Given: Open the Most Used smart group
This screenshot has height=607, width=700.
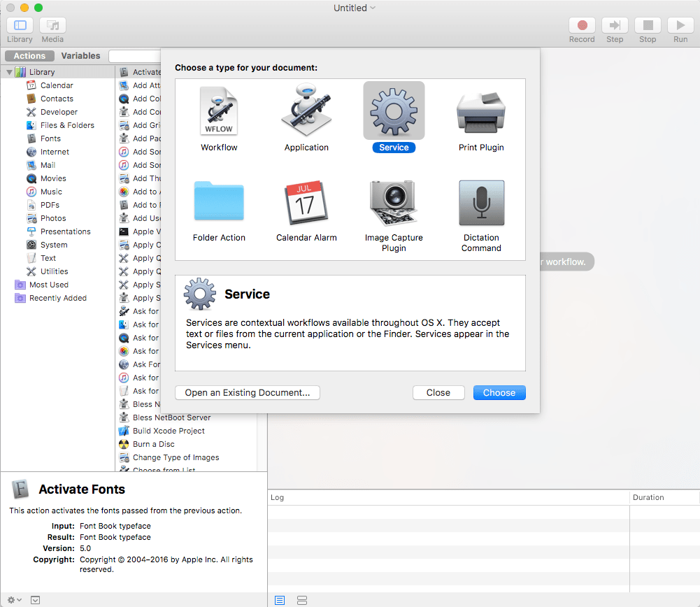Looking at the screenshot, I should click(x=49, y=285).
